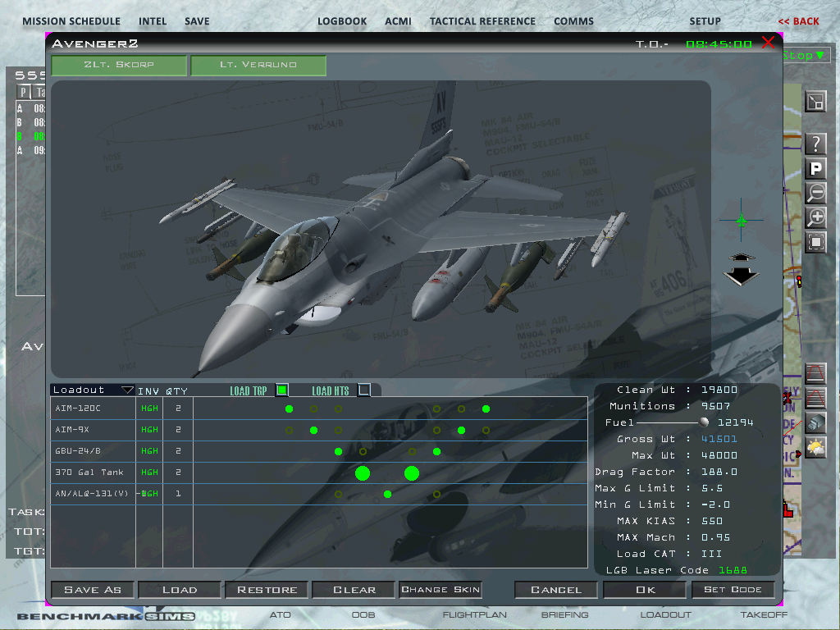Select the AIM-120C weapon row name
Image resolution: width=840 pixels, height=630 pixels.
(78, 409)
